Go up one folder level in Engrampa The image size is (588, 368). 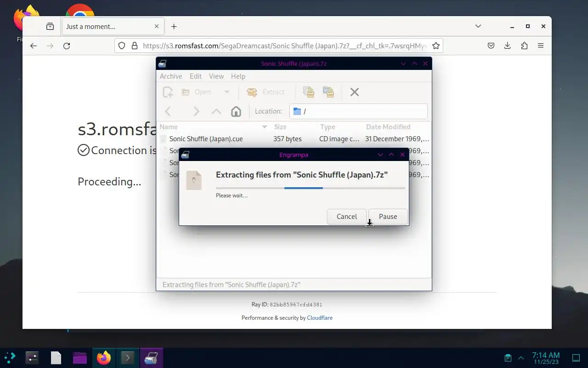216,111
